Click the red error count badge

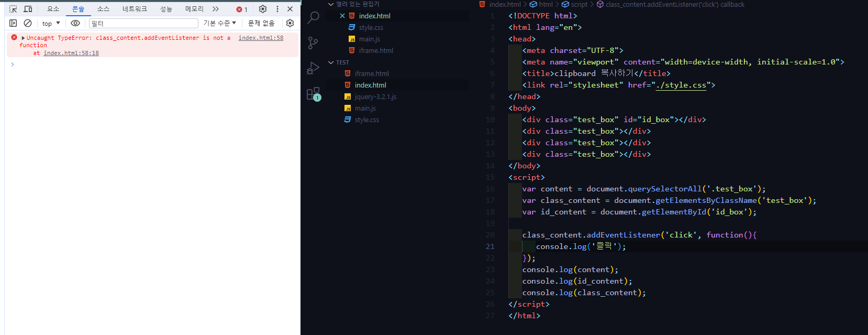point(242,9)
